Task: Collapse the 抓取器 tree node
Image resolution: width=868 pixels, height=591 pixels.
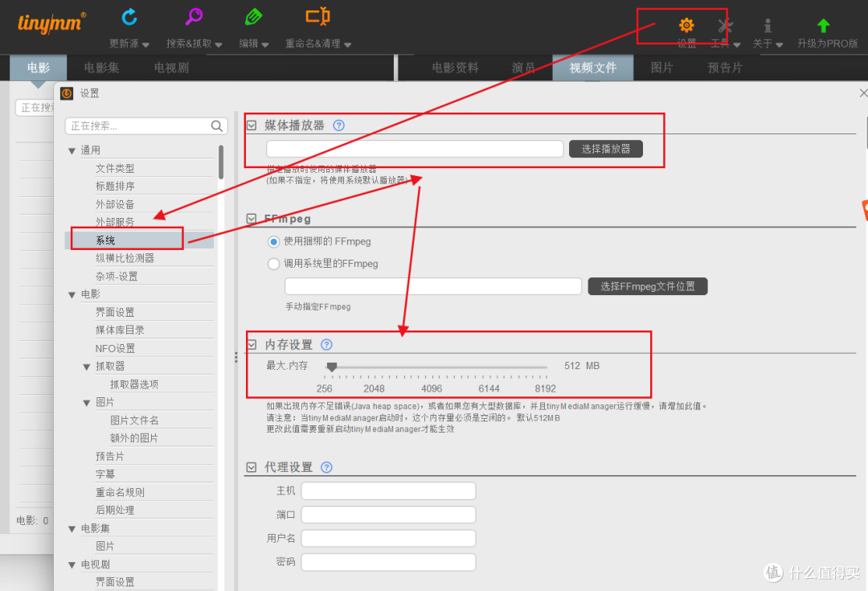Action: [x=87, y=367]
